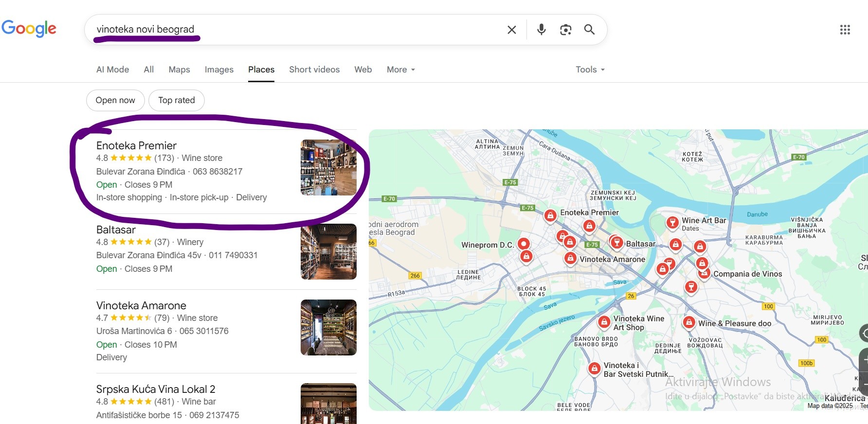
Task: View Vinoteka Amarone photo thumbnail
Action: (328, 327)
